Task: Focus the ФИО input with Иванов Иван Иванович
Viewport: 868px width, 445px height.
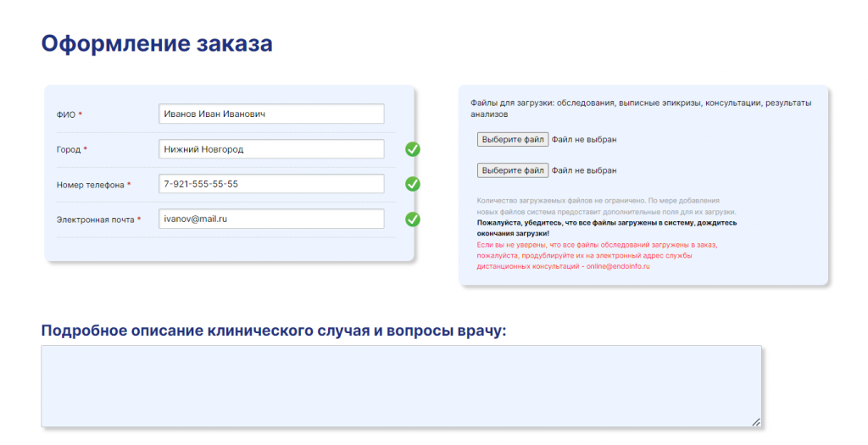Action: click(x=271, y=114)
